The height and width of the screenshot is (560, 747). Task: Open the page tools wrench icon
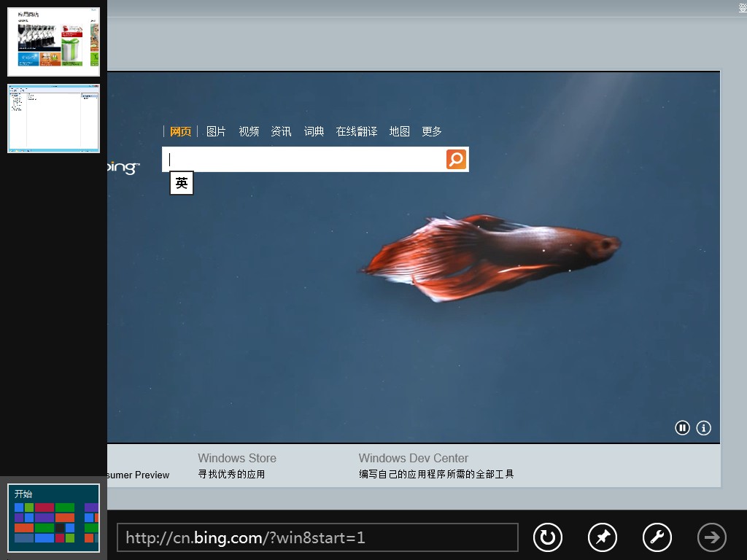pyautogui.click(x=657, y=537)
